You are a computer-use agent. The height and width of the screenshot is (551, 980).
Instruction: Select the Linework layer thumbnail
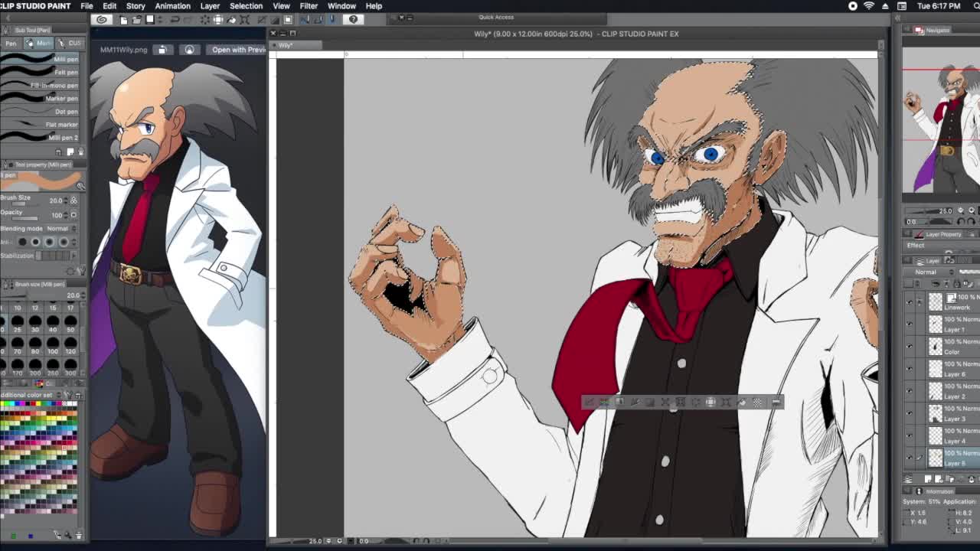tap(936, 302)
